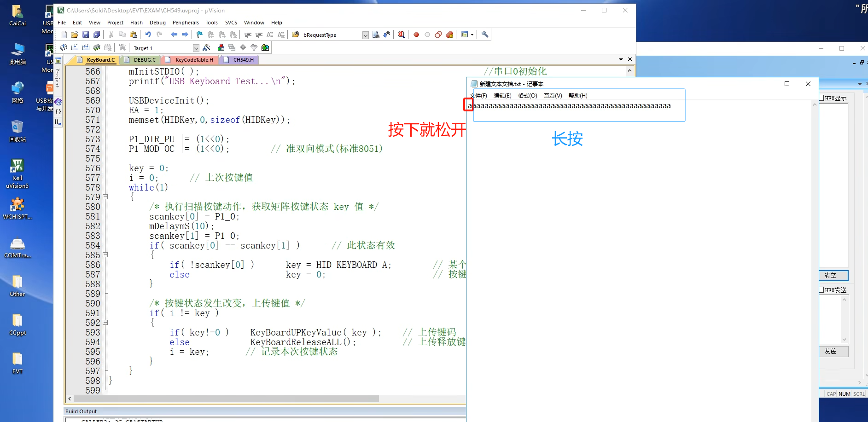Screen dimensions: 868x422
Task: Click the Translate current file icon
Action: pyautogui.click(x=64, y=47)
